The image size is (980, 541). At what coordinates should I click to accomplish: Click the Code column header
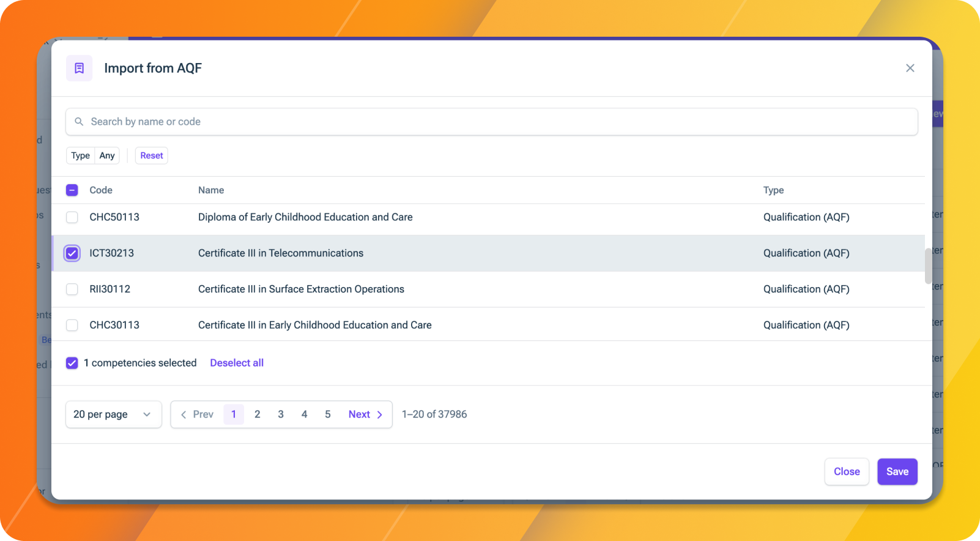click(x=101, y=190)
